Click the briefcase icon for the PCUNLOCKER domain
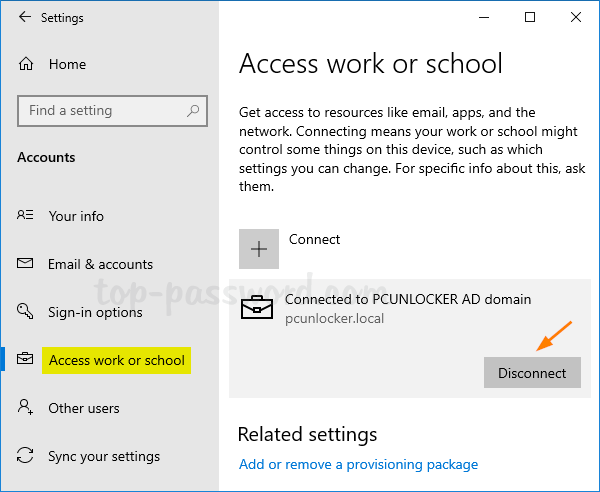Image resolution: width=600 pixels, height=492 pixels. point(259,309)
